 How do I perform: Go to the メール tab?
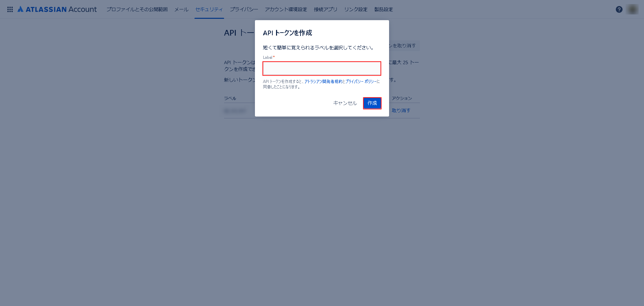pos(181,9)
